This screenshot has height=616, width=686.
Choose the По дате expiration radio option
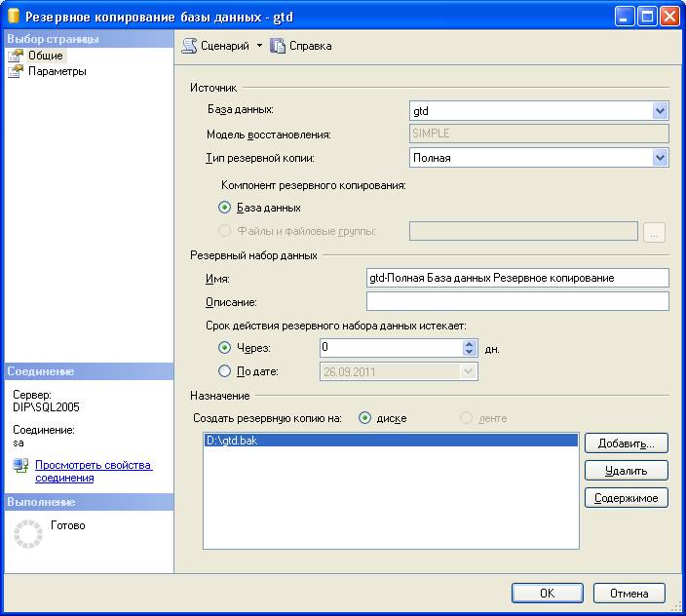pos(225,371)
